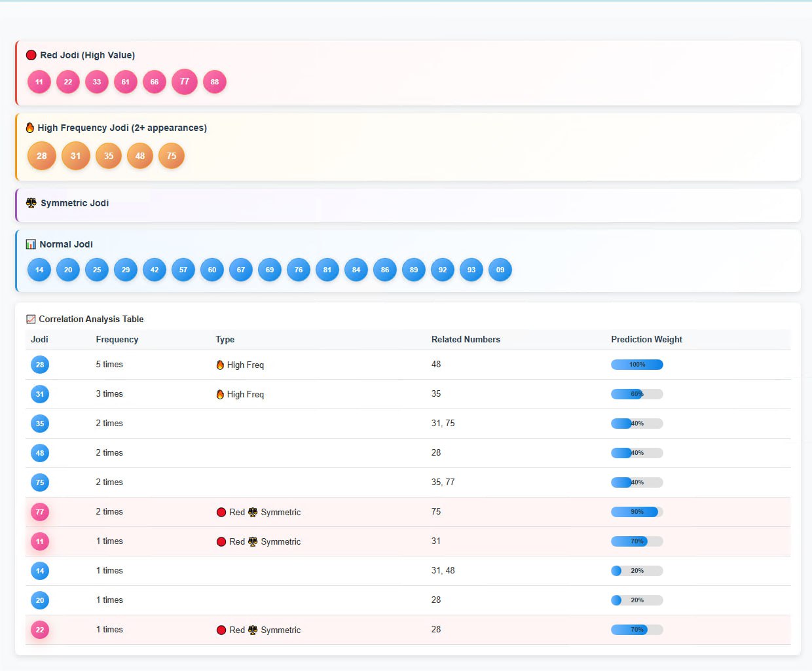
Task: Open the Symmetric Jodi section heading
Action: coord(75,203)
